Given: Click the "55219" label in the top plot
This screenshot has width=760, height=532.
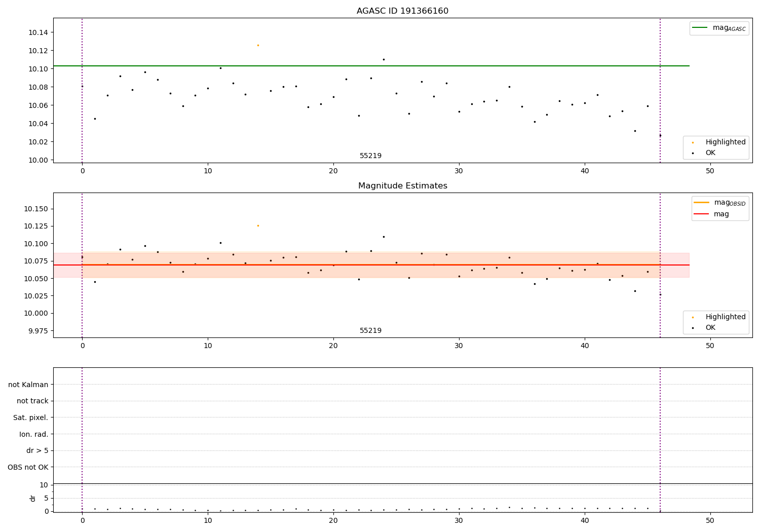Looking at the screenshot, I should click(x=370, y=156).
